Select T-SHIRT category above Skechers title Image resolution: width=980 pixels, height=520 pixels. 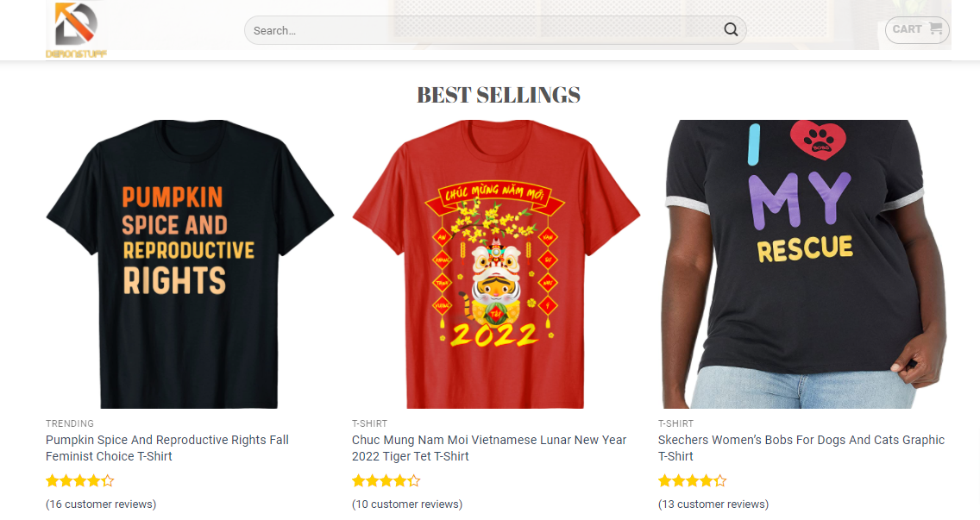click(x=675, y=423)
